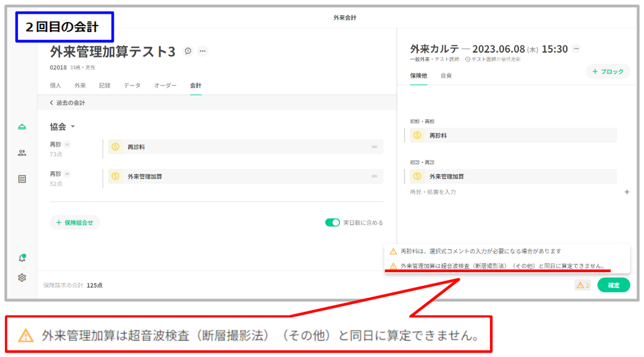The image size is (644, 357).
Task: Open the patients list sidebar icon
Action: [22, 153]
